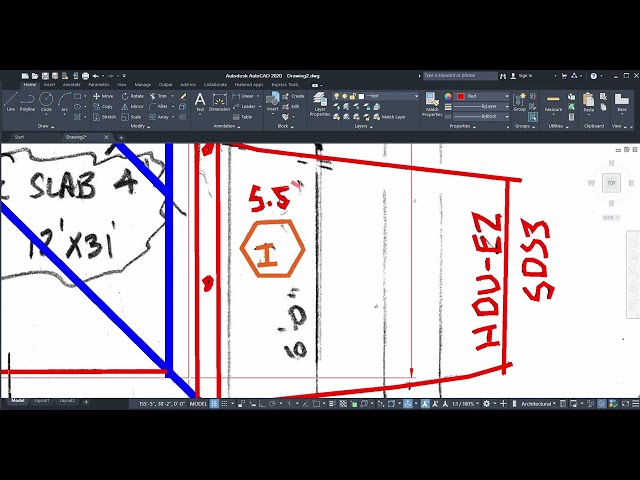
Task: Select the Dimension tool
Action: point(220,102)
